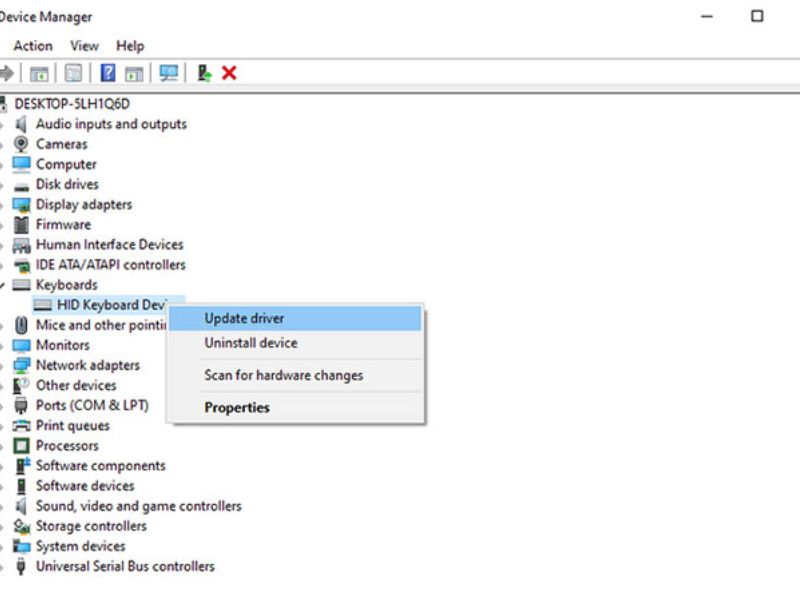
Task: Click the Human Interface Devices icon
Action: [x=21, y=245]
